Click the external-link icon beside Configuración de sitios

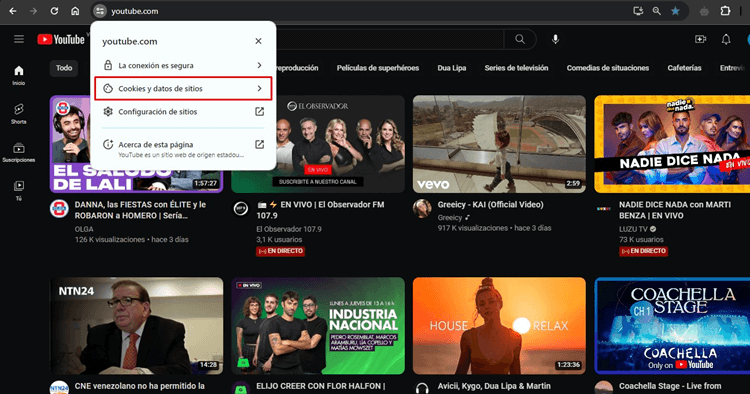click(x=259, y=111)
